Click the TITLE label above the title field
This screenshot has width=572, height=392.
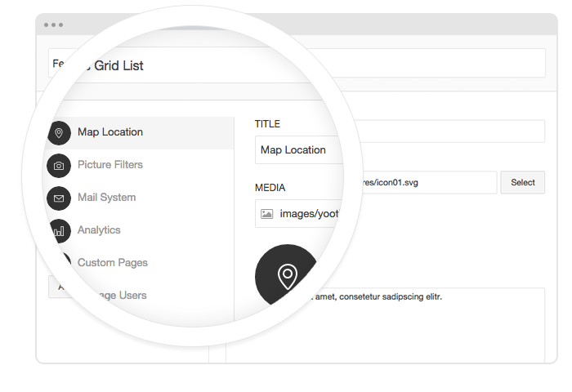coord(267,124)
